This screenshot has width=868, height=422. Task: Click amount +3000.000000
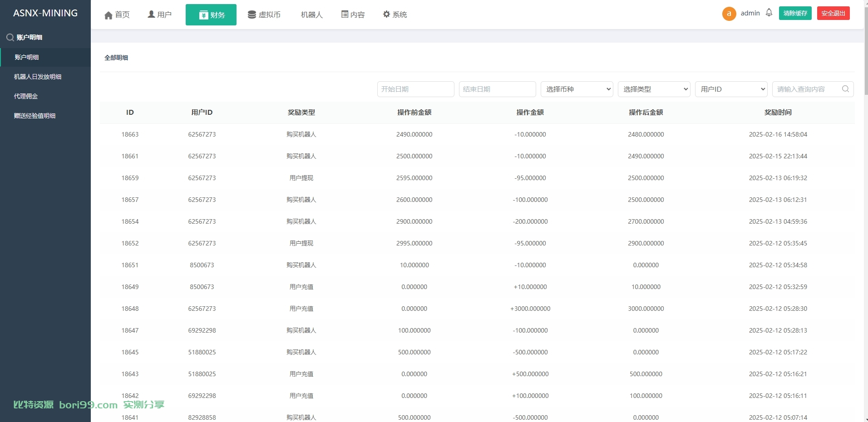tap(530, 309)
